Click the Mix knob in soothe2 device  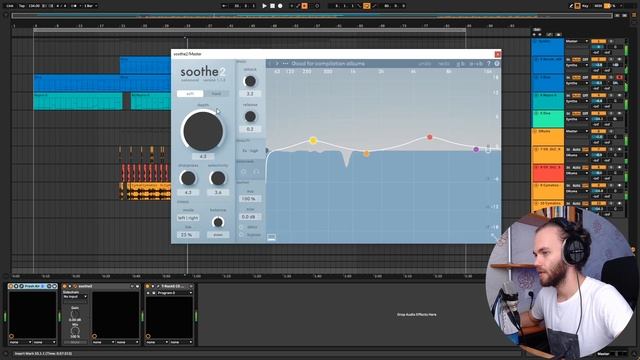75,331
